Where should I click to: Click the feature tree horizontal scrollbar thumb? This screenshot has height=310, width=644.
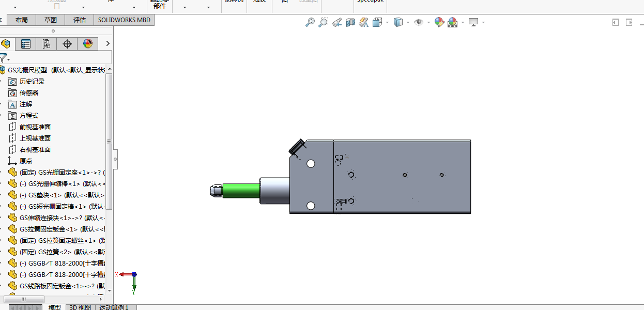click(23, 299)
